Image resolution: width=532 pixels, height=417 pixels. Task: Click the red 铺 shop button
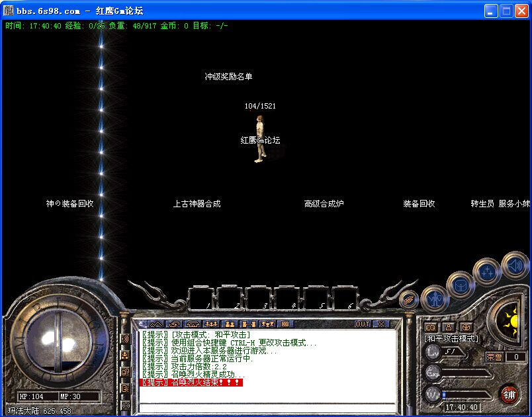[x=508, y=394]
